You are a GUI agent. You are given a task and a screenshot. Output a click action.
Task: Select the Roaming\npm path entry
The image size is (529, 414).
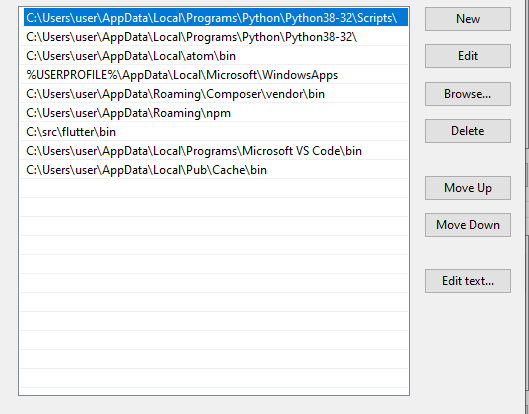[x=216, y=113]
